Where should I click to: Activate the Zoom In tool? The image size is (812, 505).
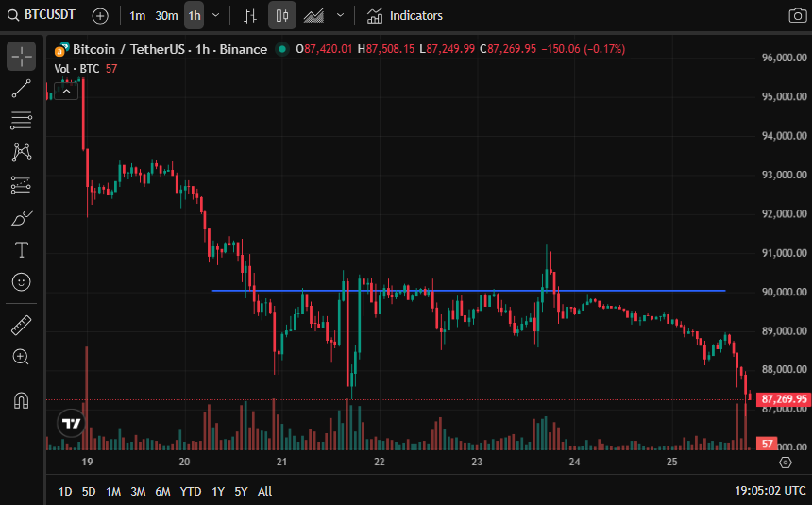pyautogui.click(x=21, y=357)
